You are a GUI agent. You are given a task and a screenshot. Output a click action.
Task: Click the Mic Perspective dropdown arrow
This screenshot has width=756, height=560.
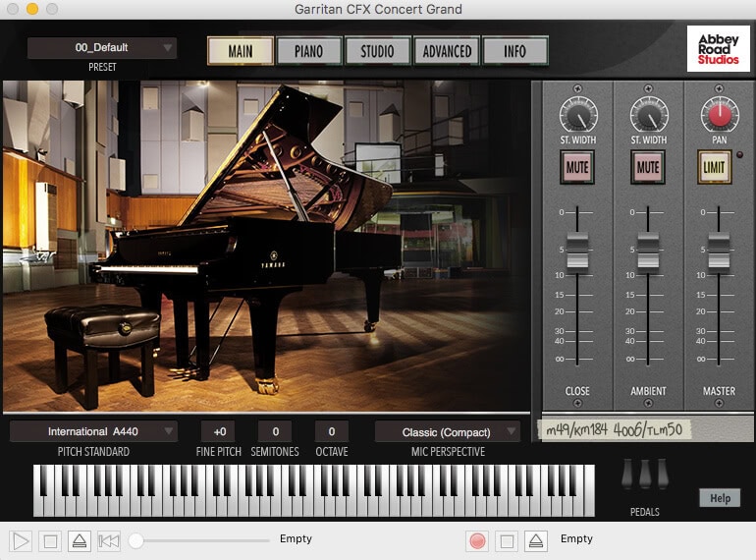[512, 431]
